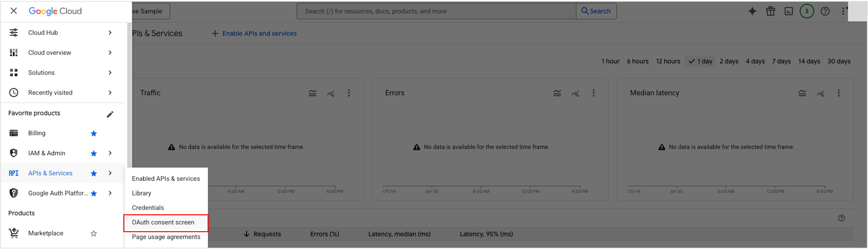This screenshot has height=249, width=868.
Task: Select the 6 hours time range
Action: 637,61
